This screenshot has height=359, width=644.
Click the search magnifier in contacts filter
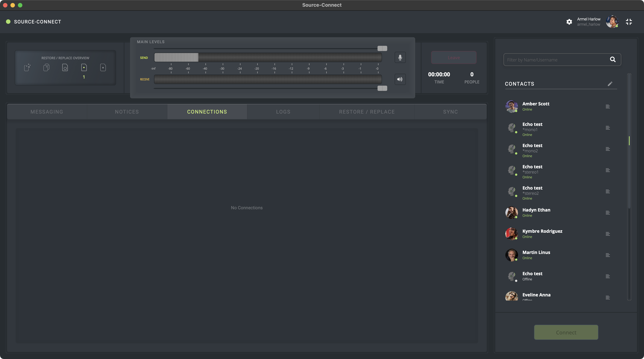[x=613, y=59]
